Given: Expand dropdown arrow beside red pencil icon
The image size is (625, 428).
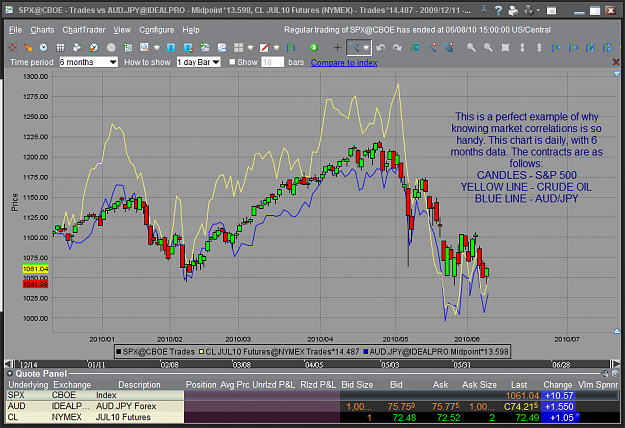Looking at the screenshot, I should 276,47.
